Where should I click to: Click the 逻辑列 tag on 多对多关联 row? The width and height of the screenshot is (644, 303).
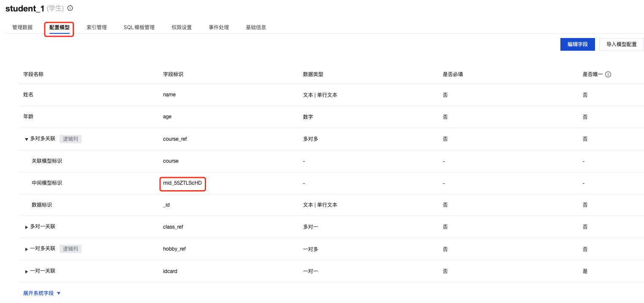tap(70, 139)
